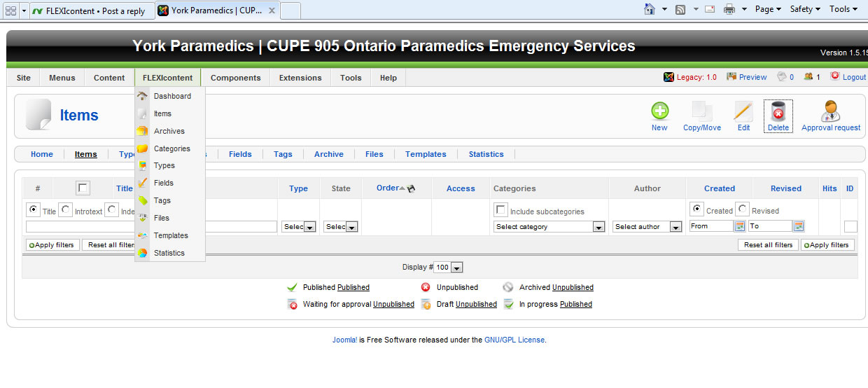Screen dimensions: 868x388
Task: Open the From date calendar picker
Action: coord(739,226)
